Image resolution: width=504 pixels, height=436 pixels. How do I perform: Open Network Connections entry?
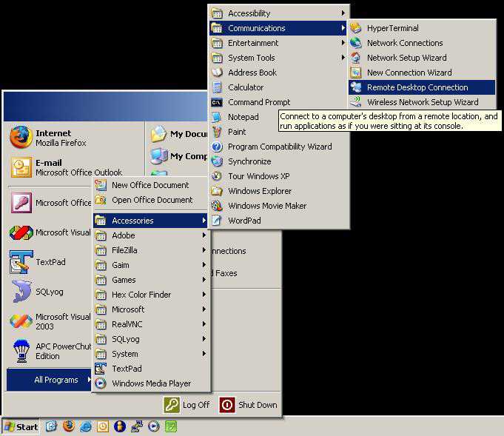[x=422, y=43]
